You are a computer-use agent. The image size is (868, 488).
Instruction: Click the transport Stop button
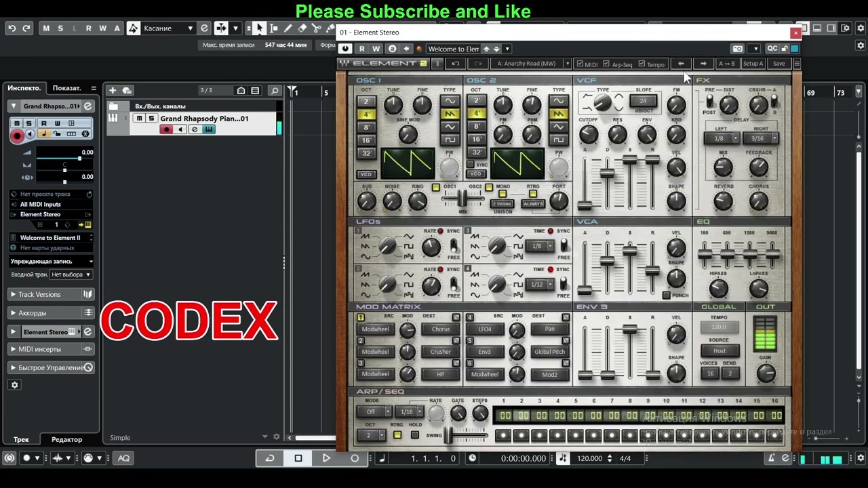coord(298,458)
